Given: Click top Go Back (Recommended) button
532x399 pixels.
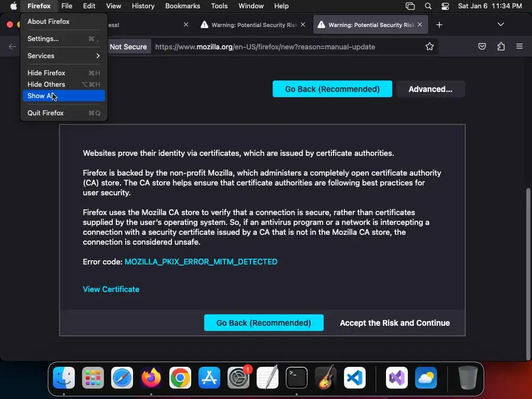Looking at the screenshot, I should tap(332, 89).
